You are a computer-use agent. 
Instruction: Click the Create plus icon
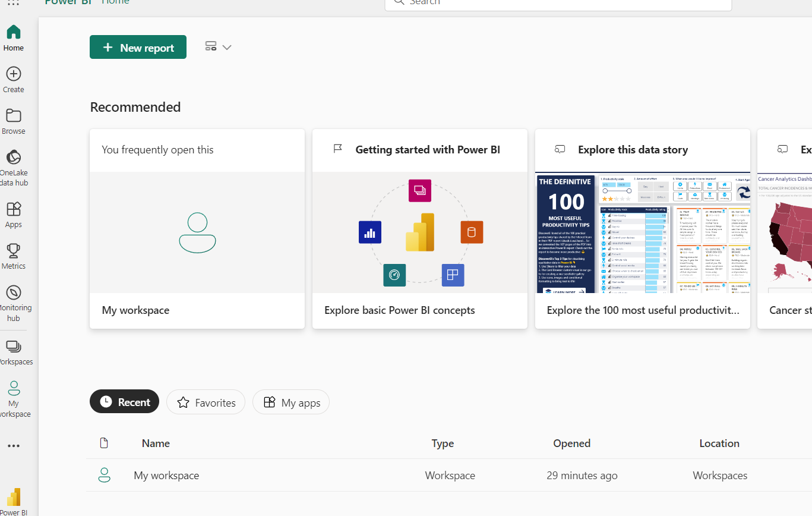(x=13, y=74)
